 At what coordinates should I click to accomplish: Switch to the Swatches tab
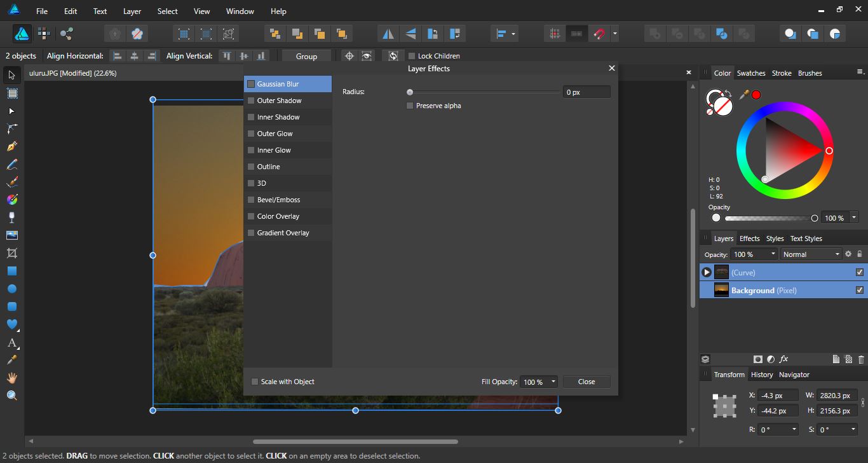pos(751,73)
